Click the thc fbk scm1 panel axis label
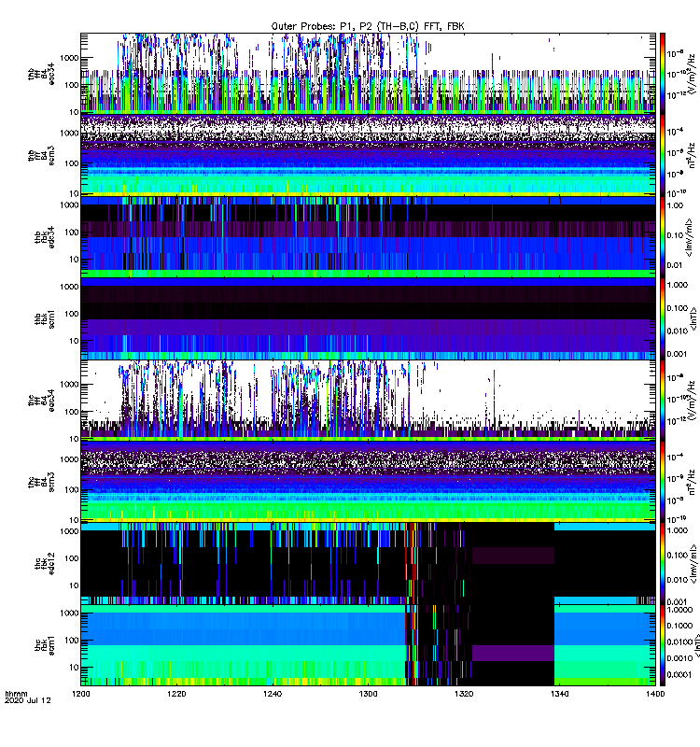Viewport: 700px width, 747px height. click(45, 645)
